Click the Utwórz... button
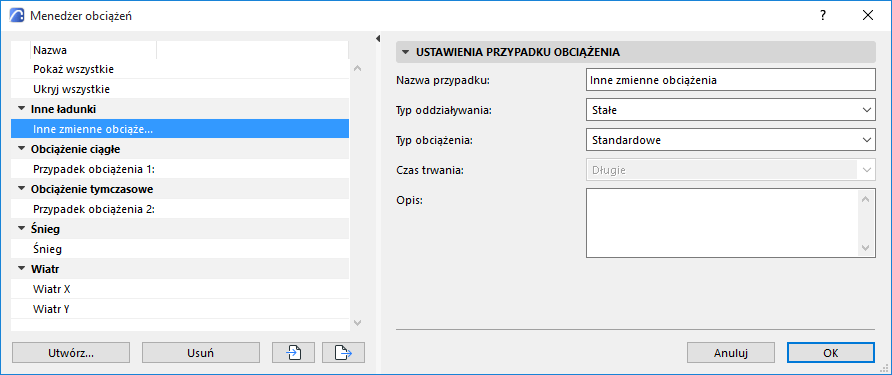This screenshot has width=892, height=375. coord(71,353)
